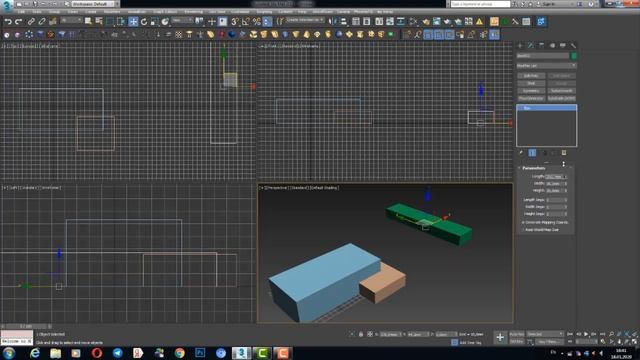Viewport: 640px width, 360px height.
Task: Select the Box entry in modifier stack
Action: 547,108
